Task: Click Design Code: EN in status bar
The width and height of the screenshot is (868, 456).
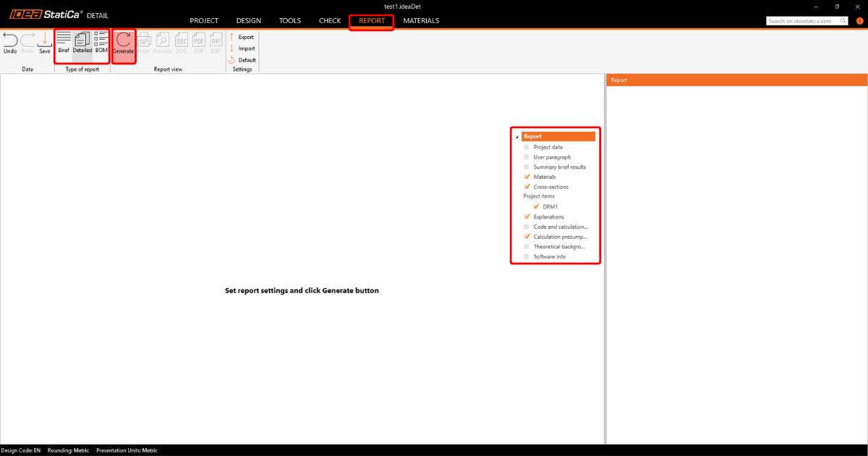Action: click(x=21, y=450)
